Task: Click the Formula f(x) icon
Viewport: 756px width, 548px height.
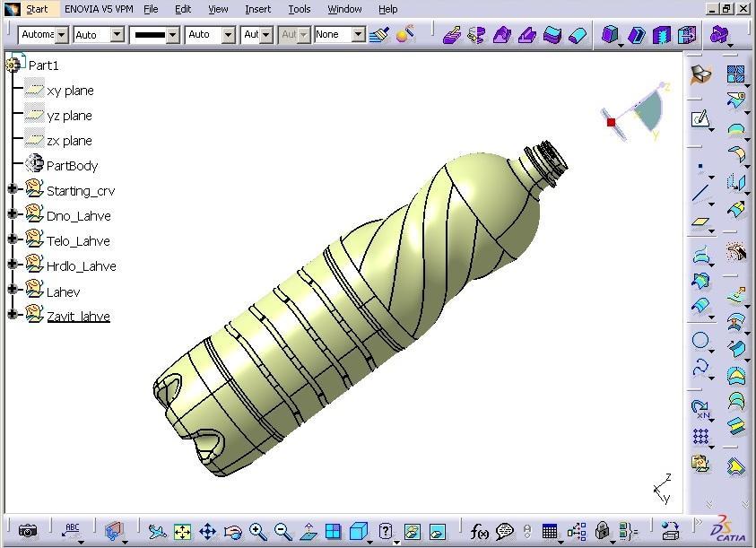Action: (x=479, y=532)
